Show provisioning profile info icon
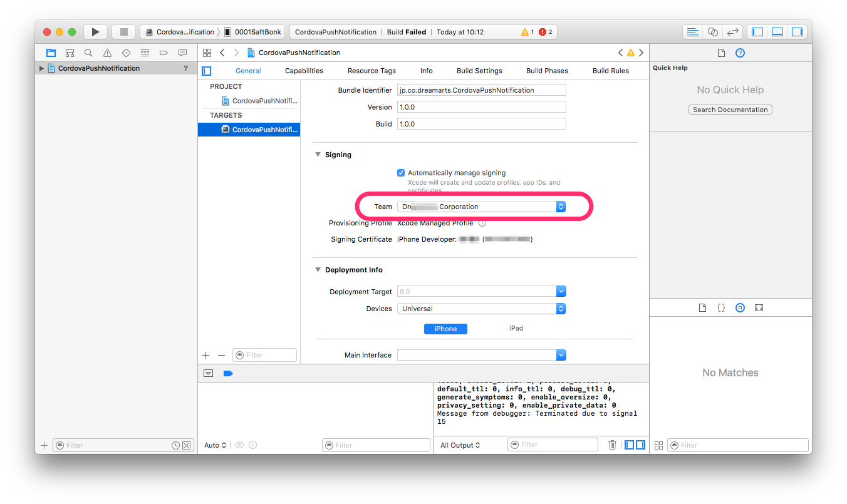Viewport: 847px width, 504px height. pyautogui.click(x=482, y=223)
